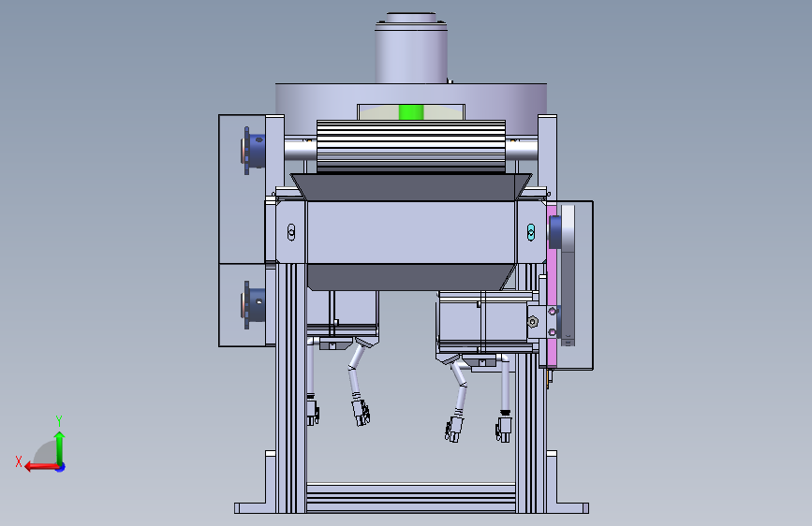Select the cyan slotted hole on right bracket
This screenshot has height=526, width=812.
pyautogui.click(x=531, y=232)
